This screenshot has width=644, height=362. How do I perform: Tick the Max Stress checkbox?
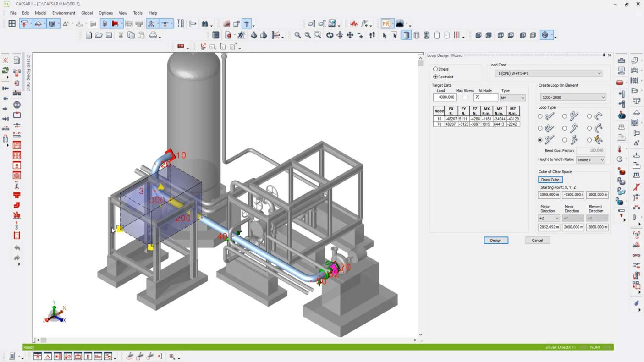(465, 97)
